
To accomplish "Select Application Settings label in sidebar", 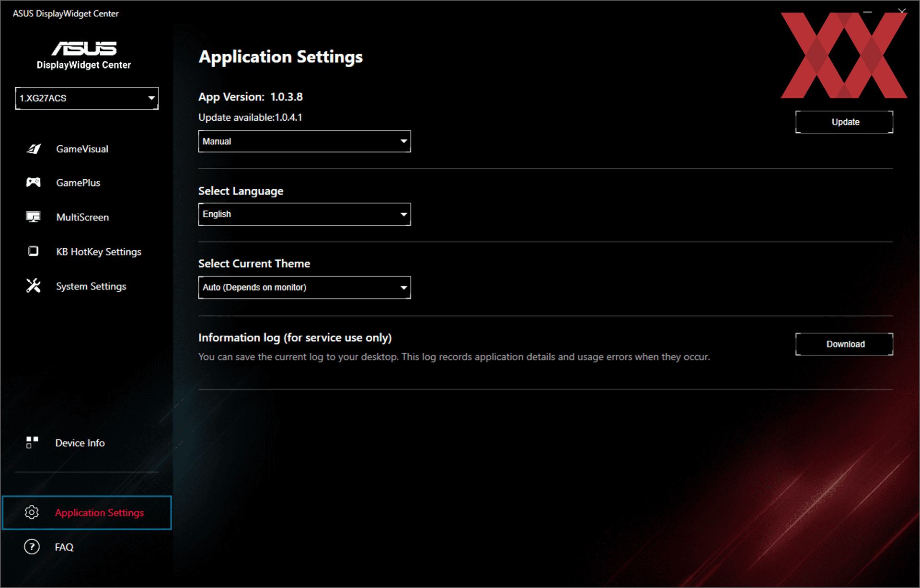I will click(x=99, y=513).
